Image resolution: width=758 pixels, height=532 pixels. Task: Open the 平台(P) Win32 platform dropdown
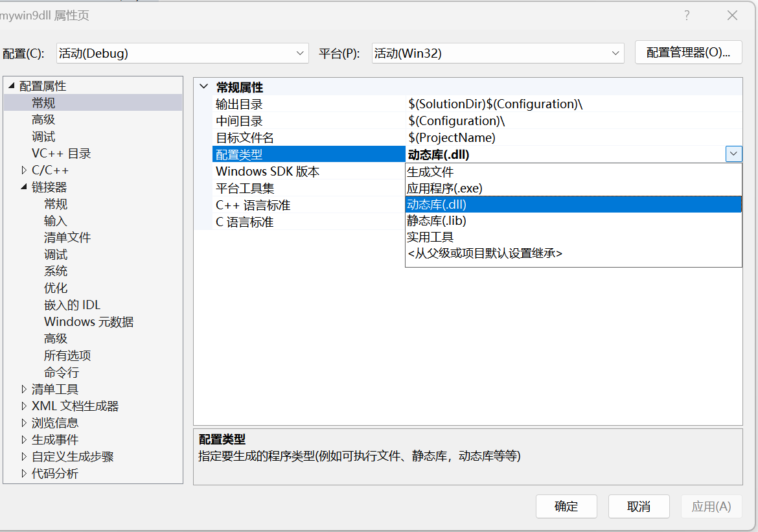pyautogui.click(x=498, y=53)
